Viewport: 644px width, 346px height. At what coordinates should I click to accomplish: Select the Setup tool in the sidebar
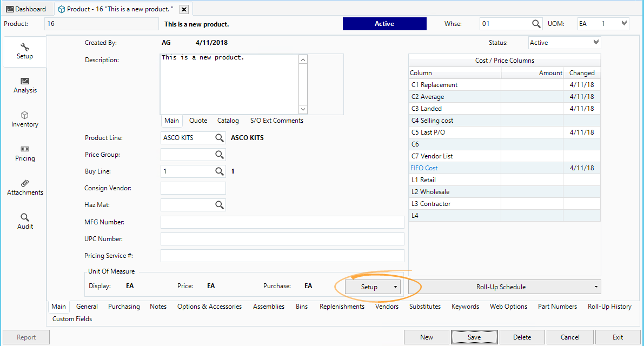24,51
